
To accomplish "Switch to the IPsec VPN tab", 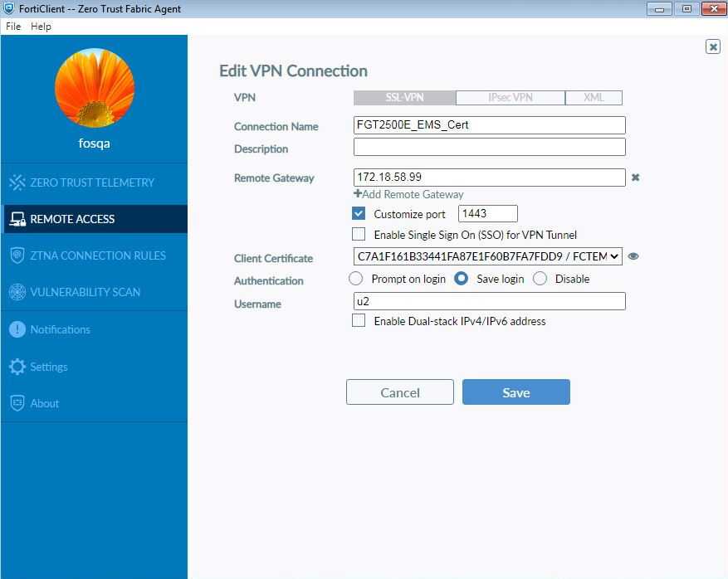I will click(511, 97).
